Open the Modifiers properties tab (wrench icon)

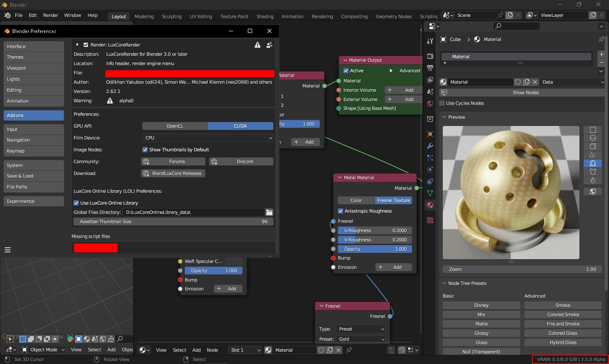[x=430, y=146]
